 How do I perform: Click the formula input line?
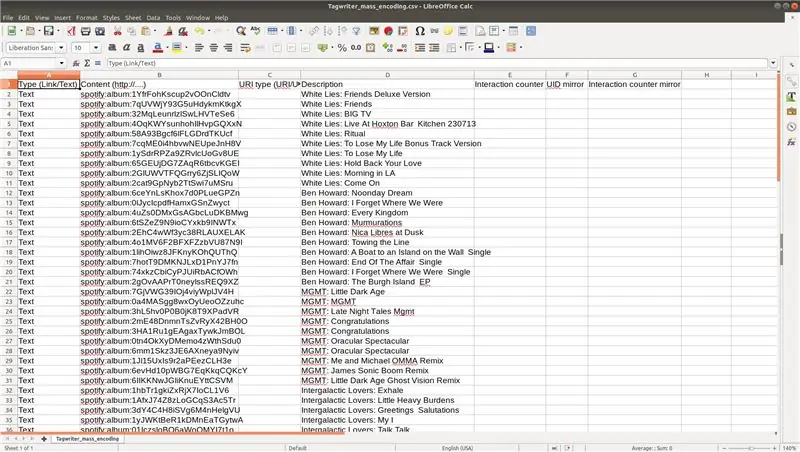pyautogui.click(x=437, y=63)
